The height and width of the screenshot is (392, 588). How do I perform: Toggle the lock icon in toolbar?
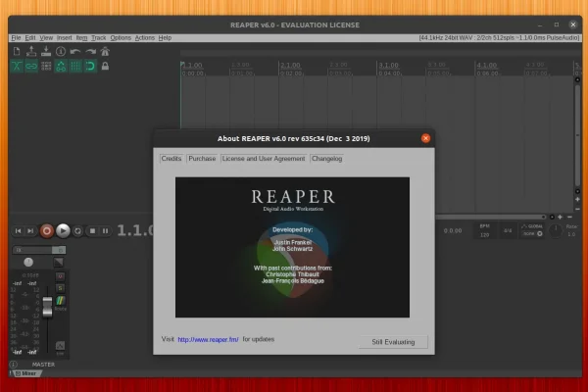[104, 66]
